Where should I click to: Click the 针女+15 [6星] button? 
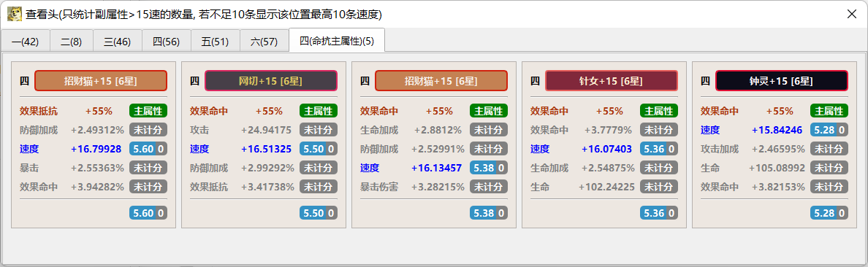pyautogui.click(x=611, y=81)
